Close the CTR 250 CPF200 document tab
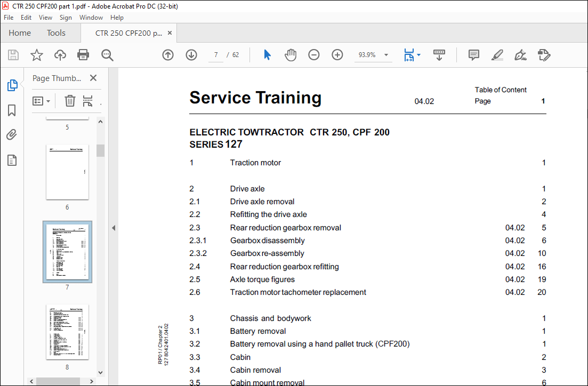588x386 pixels. (170, 33)
